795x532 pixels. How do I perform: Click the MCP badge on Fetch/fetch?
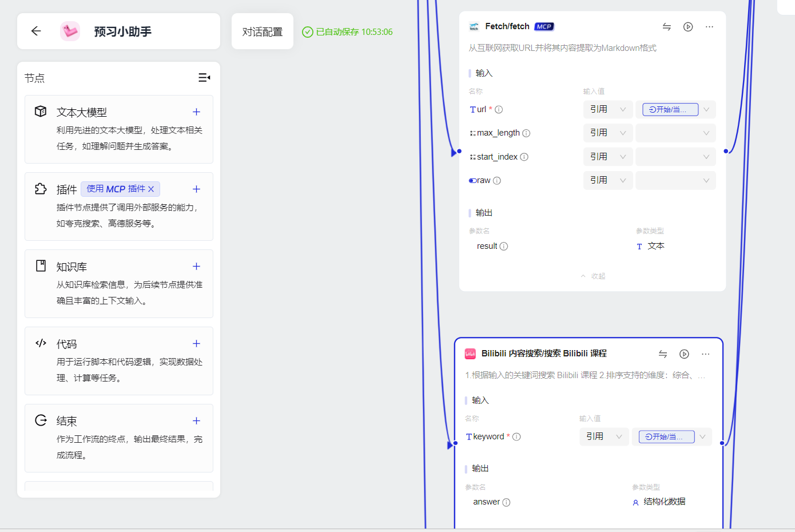[544, 27]
